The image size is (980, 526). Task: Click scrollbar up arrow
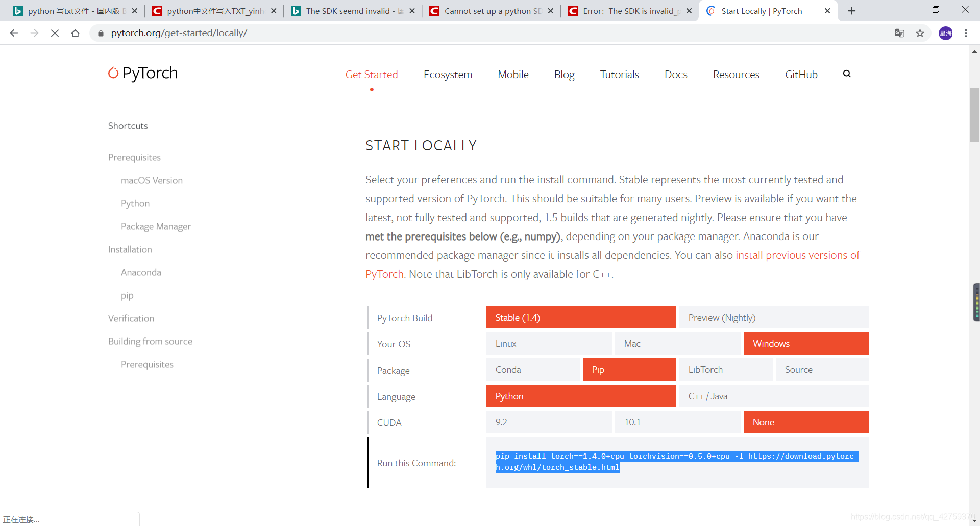[974, 51]
